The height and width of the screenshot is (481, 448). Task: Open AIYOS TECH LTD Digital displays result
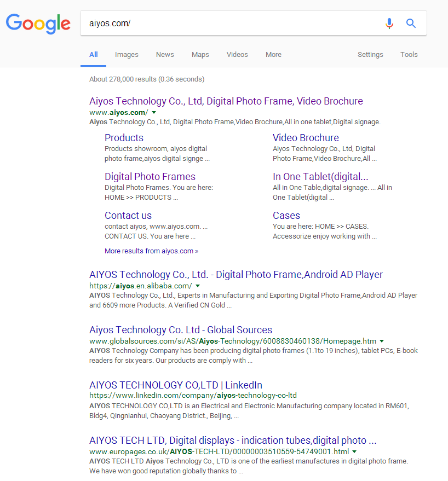pyautogui.click(x=233, y=441)
